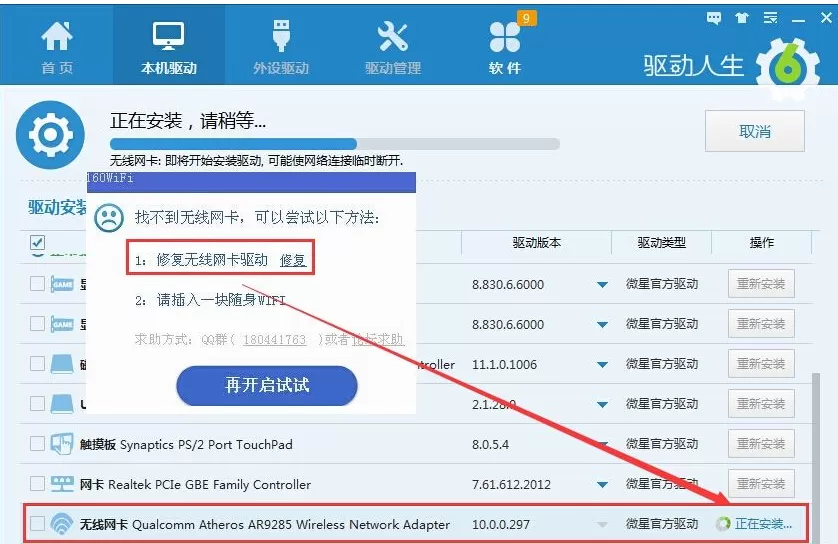Click the 修复 link in 160WiFi popup
This screenshot has height=544, width=838.
(x=292, y=261)
